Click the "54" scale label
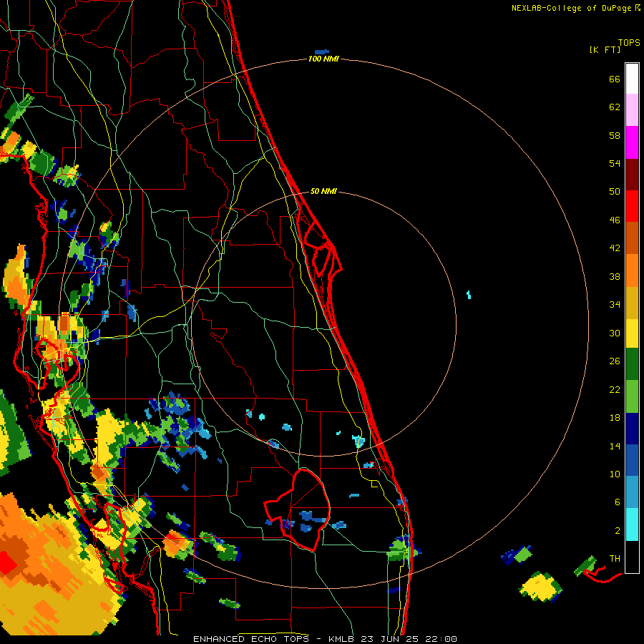 (x=615, y=163)
